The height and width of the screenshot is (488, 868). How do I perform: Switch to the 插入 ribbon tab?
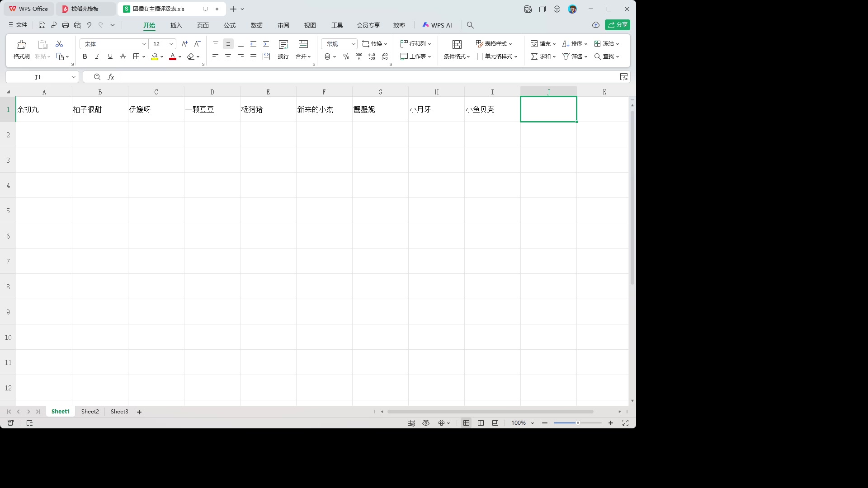pos(176,25)
